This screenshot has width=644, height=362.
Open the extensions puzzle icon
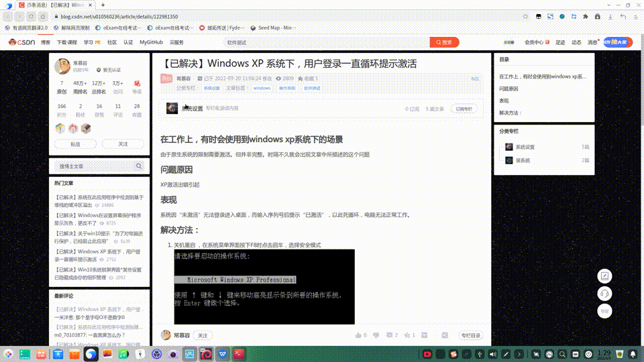click(586, 16)
